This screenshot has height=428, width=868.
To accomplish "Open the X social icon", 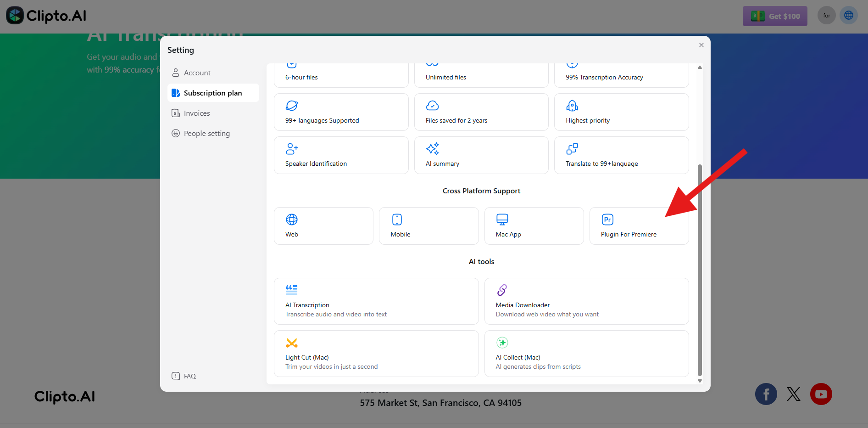I will pyautogui.click(x=794, y=394).
